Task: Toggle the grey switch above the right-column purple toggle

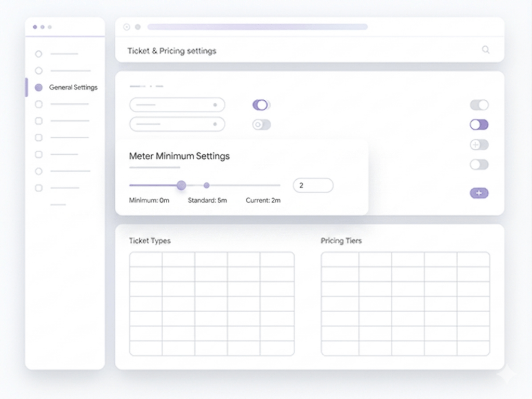Action: [479, 105]
